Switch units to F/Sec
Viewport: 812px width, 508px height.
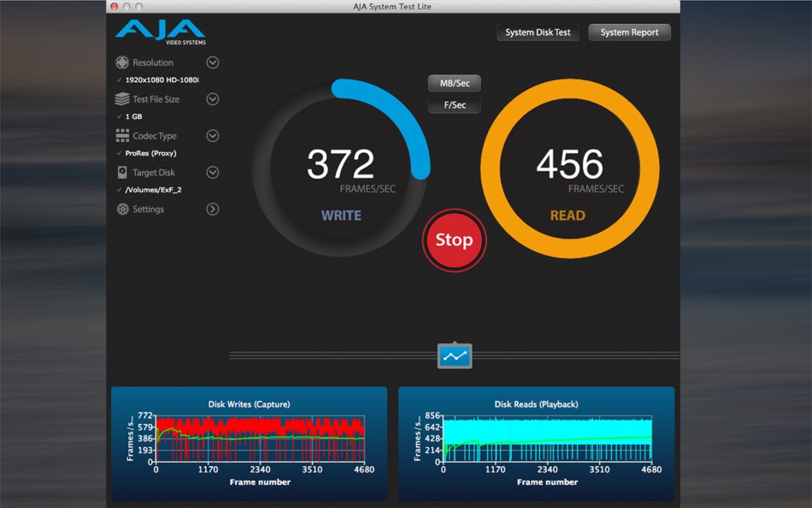[455, 104]
